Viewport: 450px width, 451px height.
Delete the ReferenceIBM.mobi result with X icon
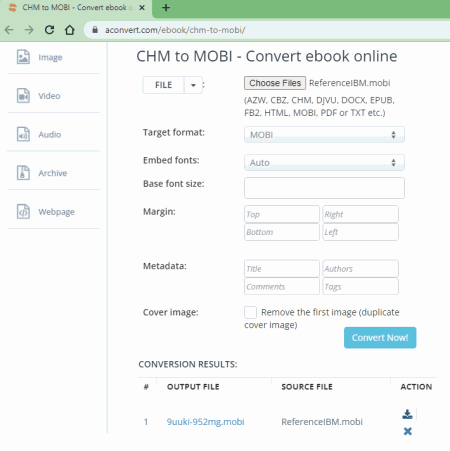[407, 431]
